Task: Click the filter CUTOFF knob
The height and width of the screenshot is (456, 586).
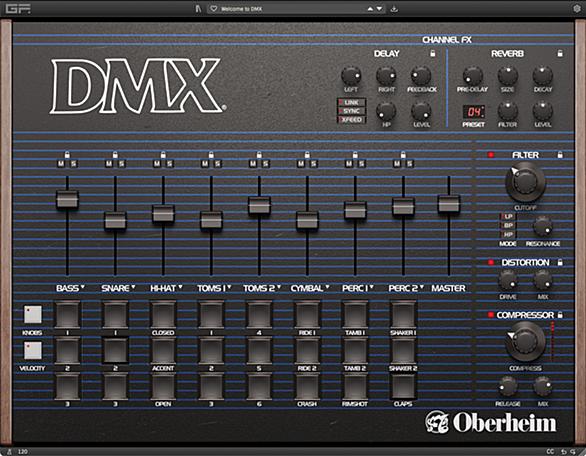Action: tap(525, 183)
